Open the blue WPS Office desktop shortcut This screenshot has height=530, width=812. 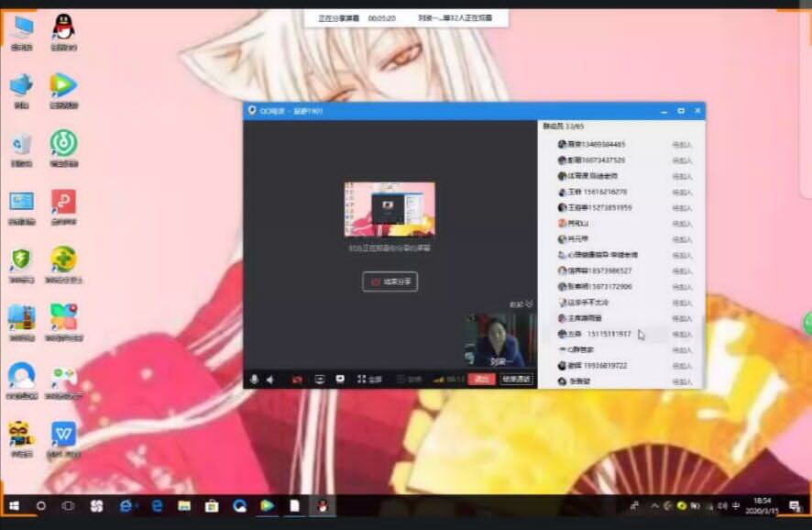(64, 439)
